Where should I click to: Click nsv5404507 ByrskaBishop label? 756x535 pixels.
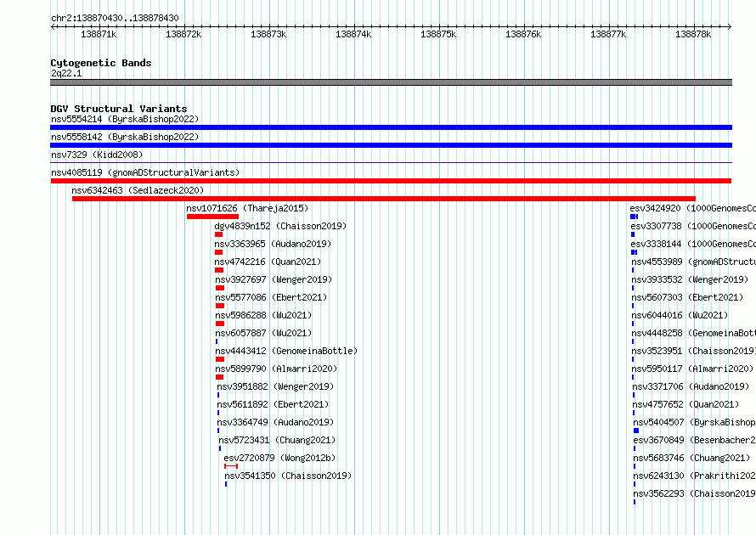click(x=695, y=422)
